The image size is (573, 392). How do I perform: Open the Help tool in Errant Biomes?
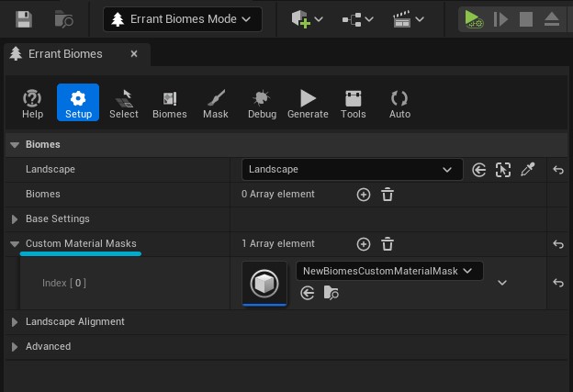[32, 104]
